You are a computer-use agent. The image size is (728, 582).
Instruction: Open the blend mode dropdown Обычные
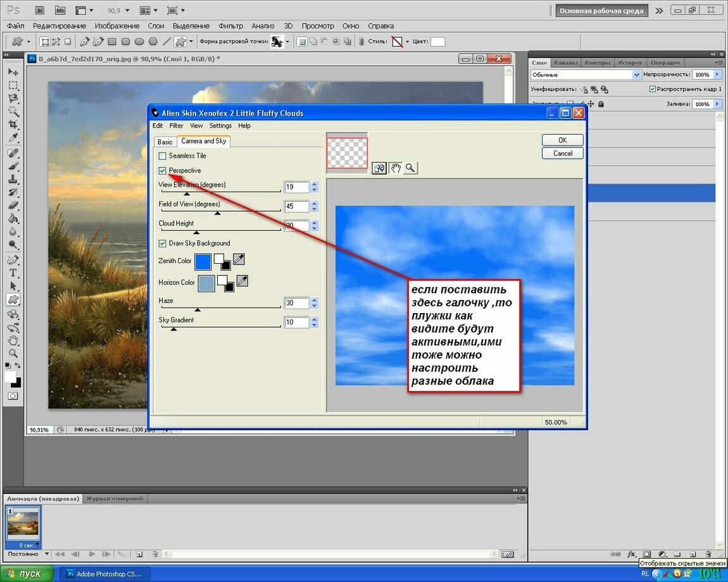click(586, 75)
